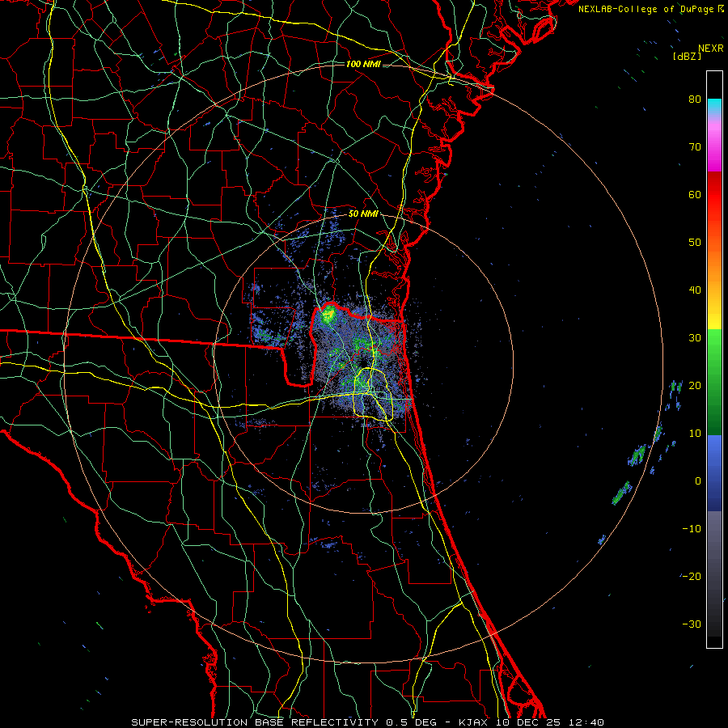Viewport: 728px width, 728px height.
Task: Click the yellow-green high reflectivity echo core
Action: pos(328,315)
